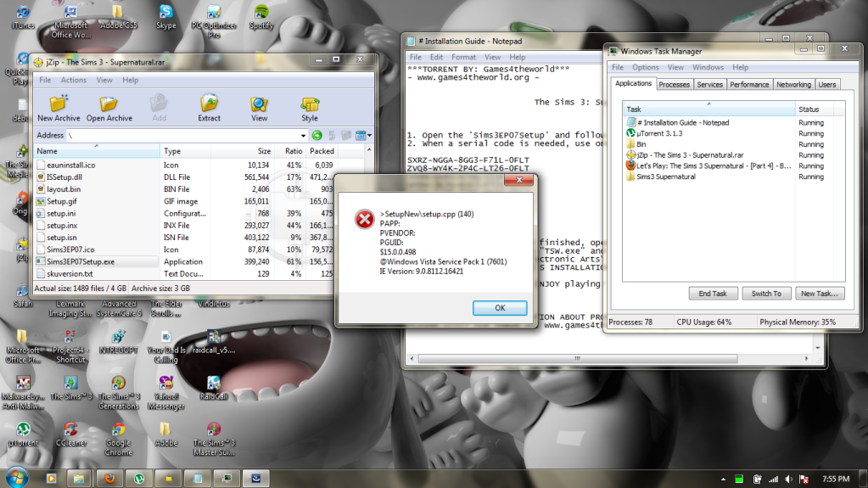
Task: Open the jZip Actions menu
Action: [74, 80]
